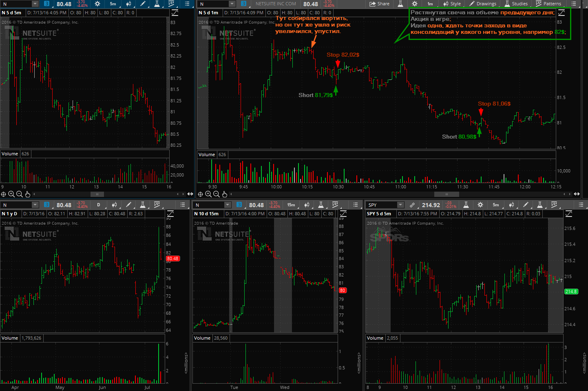
Task: Expand SPY symbol dropdown arrow
Action: click(x=400, y=205)
